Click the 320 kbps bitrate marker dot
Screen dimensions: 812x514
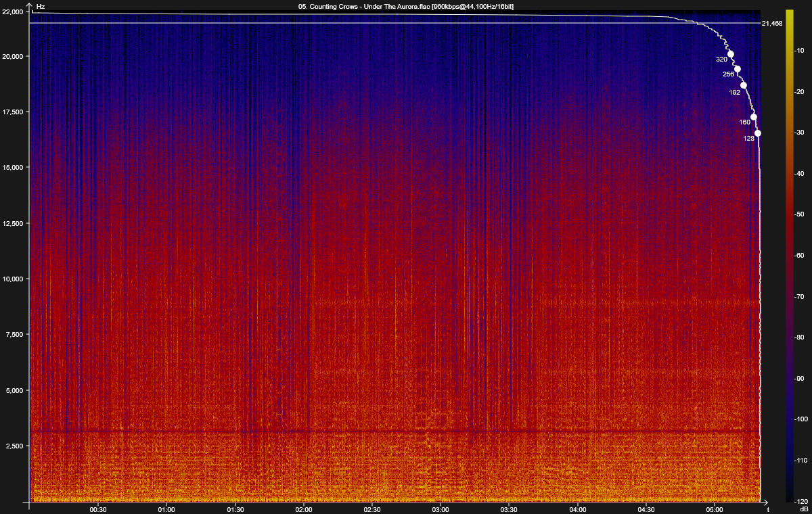click(731, 54)
